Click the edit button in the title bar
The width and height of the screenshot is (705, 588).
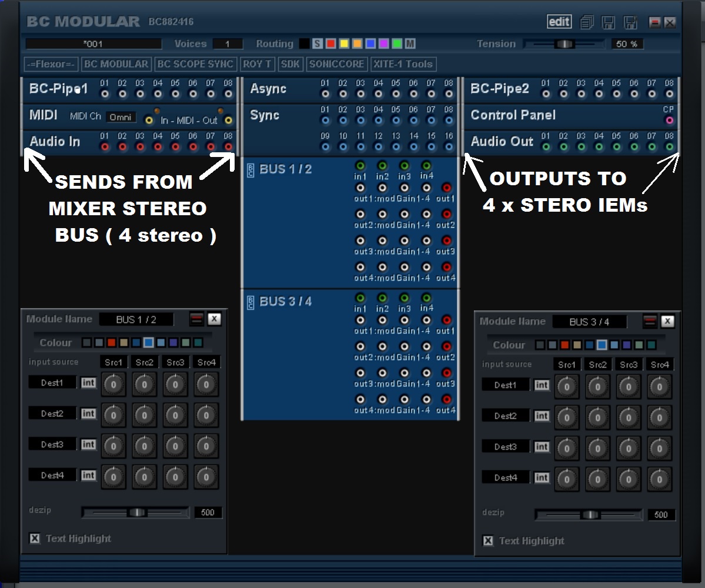click(x=559, y=22)
